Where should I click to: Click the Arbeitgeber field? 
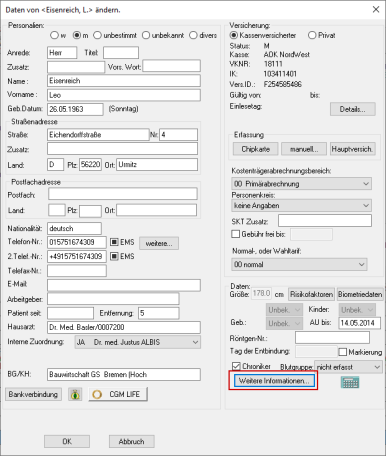pos(113,299)
